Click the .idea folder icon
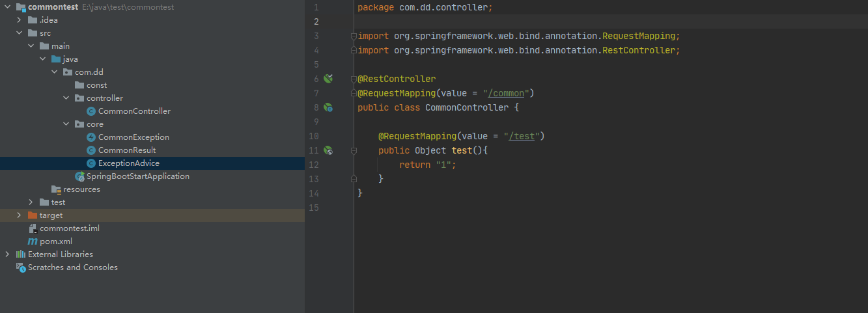The image size is (868, 313). 33,20
